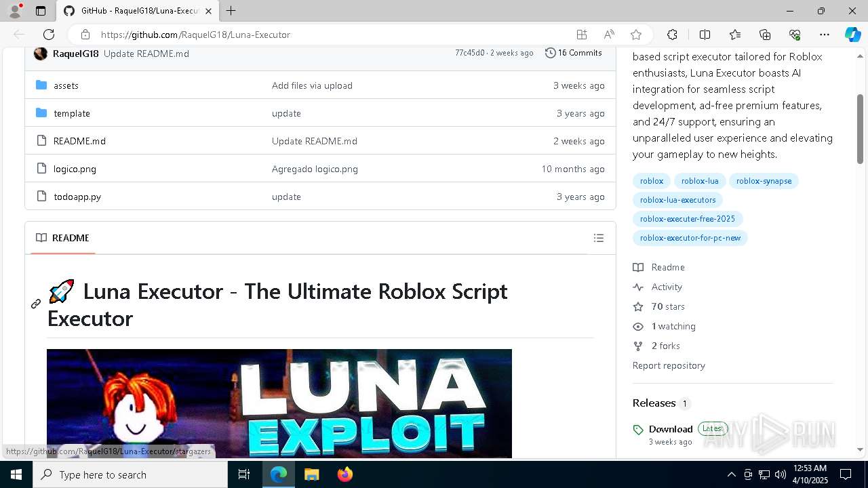This screenshot has height=488, width=868.
Task: Click the logico.png file icon
Action: pyautogui.click(x=41, y=169)
